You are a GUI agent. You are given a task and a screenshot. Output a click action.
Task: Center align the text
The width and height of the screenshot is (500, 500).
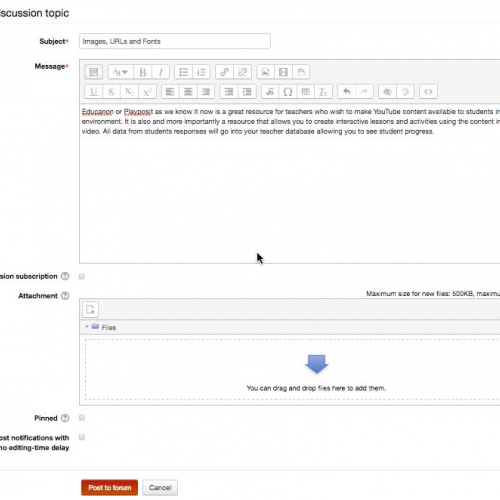188,91
